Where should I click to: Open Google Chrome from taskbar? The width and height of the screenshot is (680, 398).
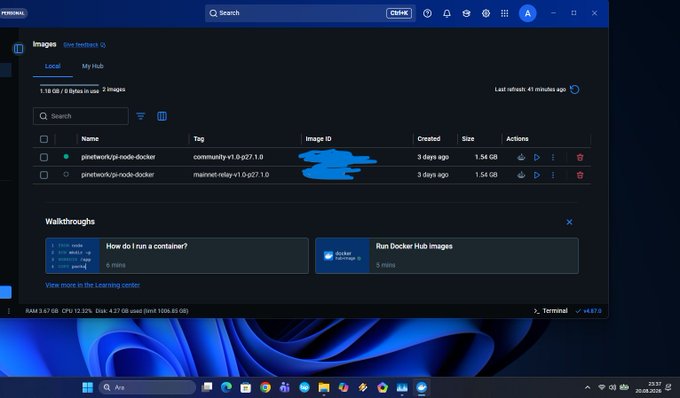click(265, 387)
